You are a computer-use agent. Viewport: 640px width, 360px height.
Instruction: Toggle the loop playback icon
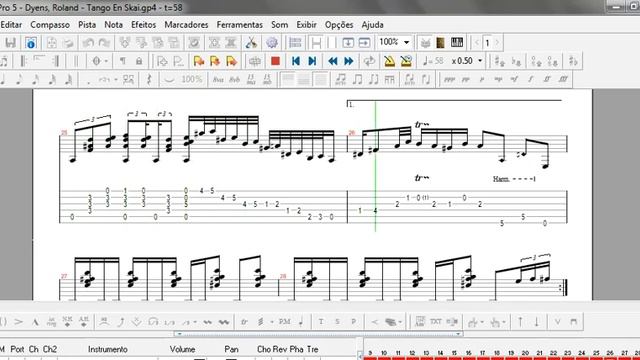pos(369,61)
